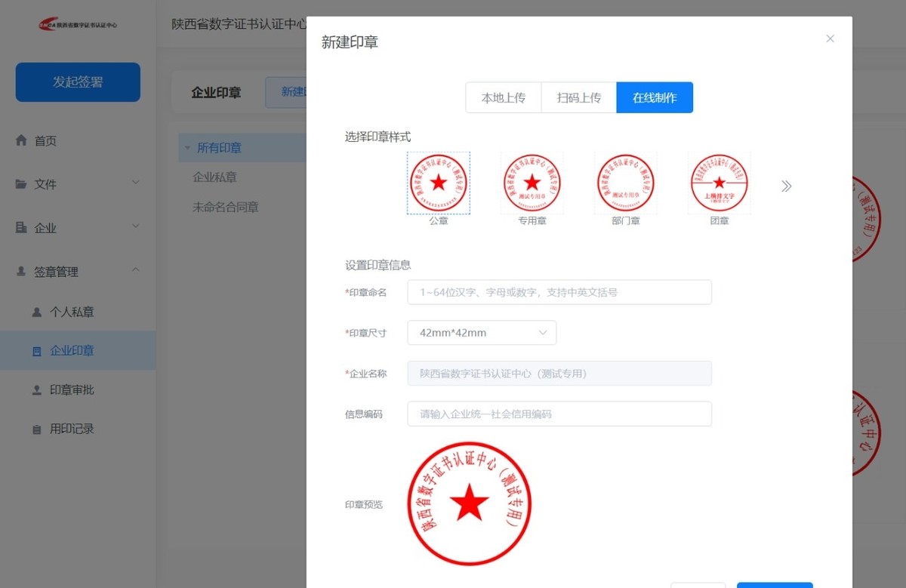Select the 在线制作 tab
Screen dimensions: 906x588
(654, 97)
